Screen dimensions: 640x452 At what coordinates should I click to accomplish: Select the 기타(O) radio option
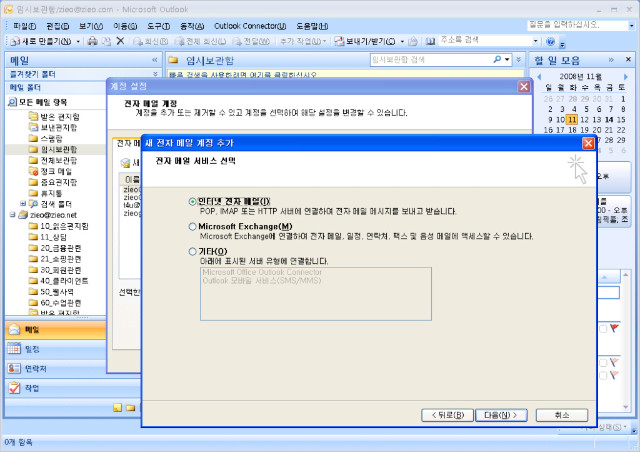[x=192, y=252]
